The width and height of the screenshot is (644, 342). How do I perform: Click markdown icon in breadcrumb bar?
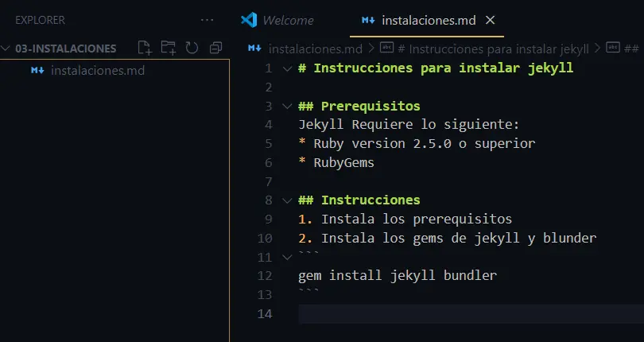[254, 49]
